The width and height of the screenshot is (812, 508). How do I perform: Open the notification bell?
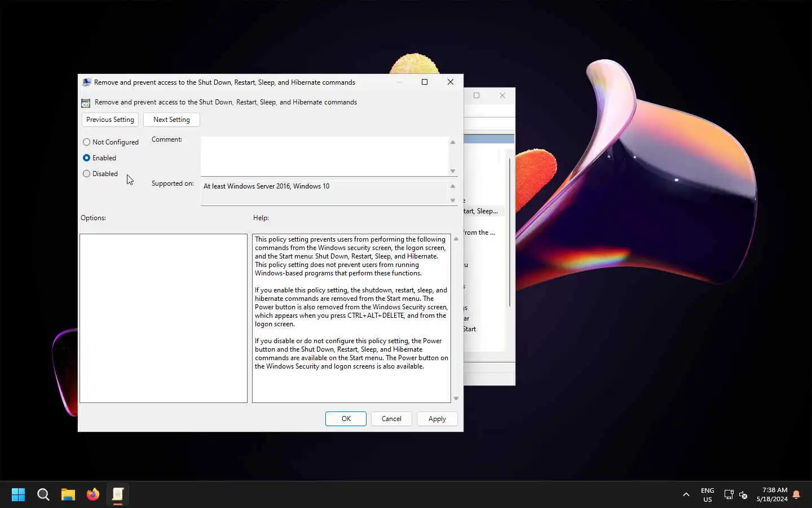(x=796, y=495)
